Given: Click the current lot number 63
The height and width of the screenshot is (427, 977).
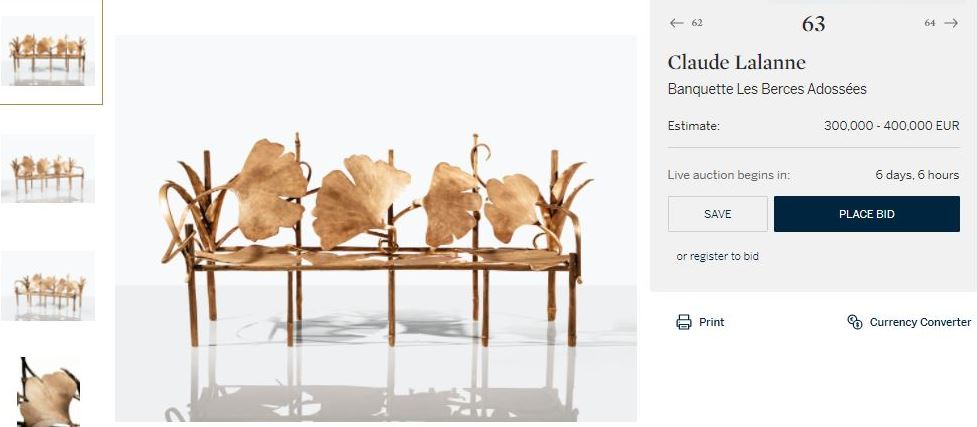Looking at the screenshot, I should point(814,24).
